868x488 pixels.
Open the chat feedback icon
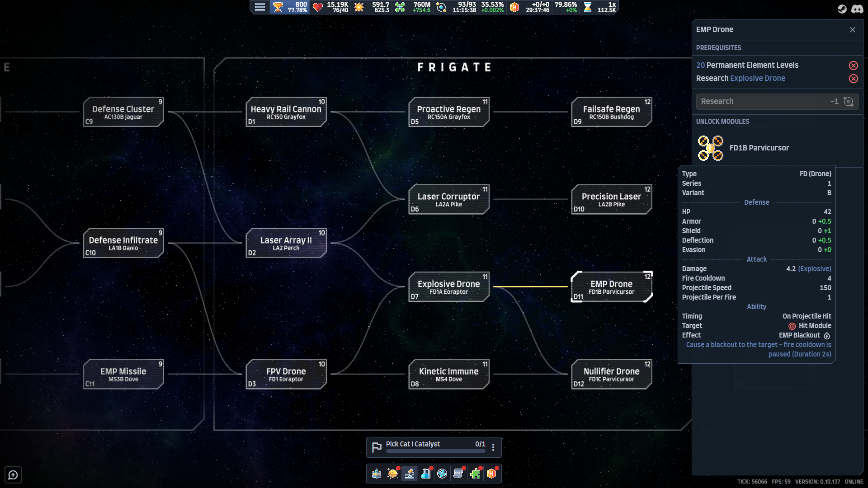pos(13,475)
